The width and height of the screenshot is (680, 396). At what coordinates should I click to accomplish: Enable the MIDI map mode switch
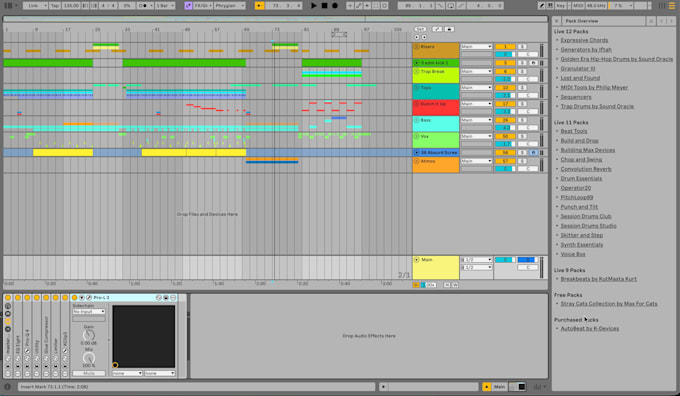click(578, 6)
